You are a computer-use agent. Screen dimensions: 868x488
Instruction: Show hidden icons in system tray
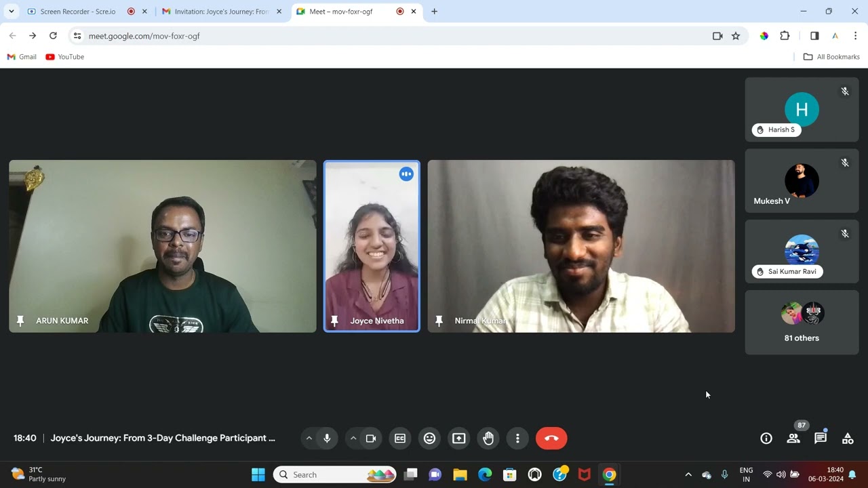[x=688, y=474]
